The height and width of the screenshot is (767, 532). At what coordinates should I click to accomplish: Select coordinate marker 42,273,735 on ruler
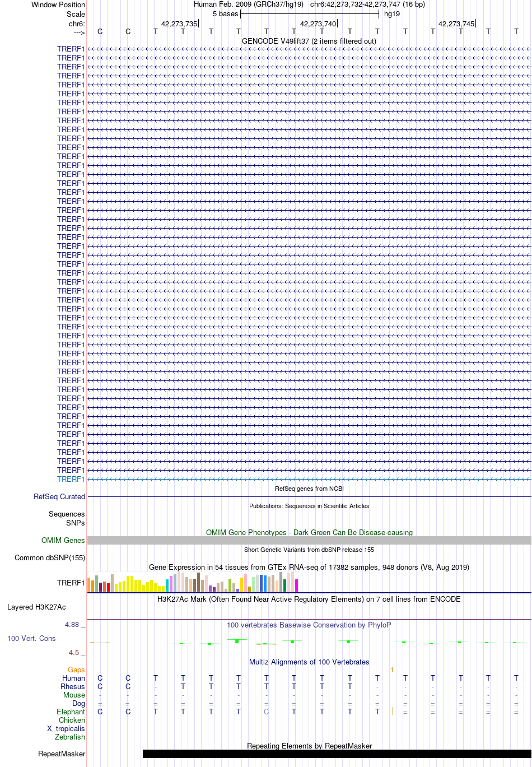(179, 24)
